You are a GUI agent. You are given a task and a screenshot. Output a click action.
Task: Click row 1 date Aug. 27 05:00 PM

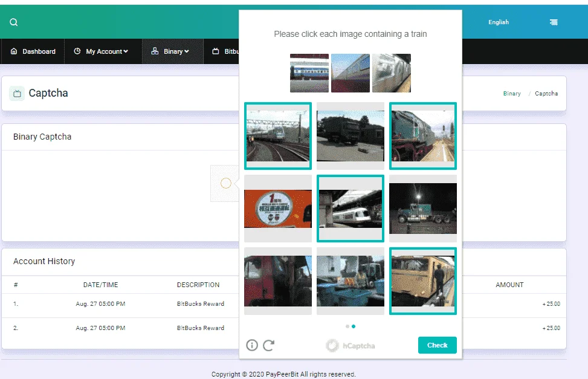pos(100,304)
